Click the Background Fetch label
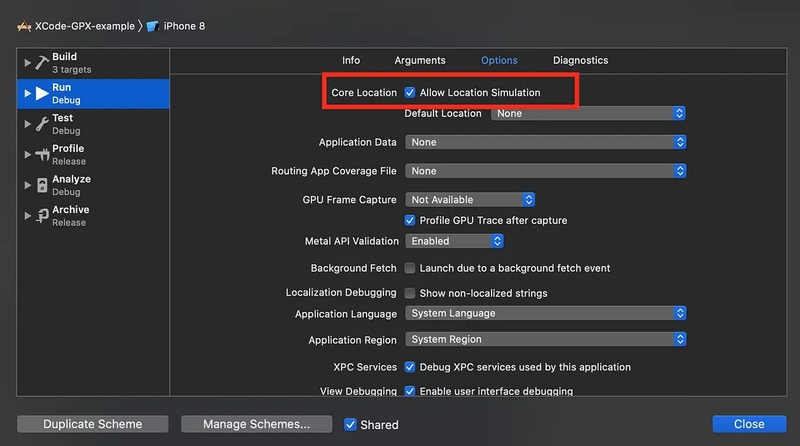Screen dimensions: 800x446 click(353, 268)
